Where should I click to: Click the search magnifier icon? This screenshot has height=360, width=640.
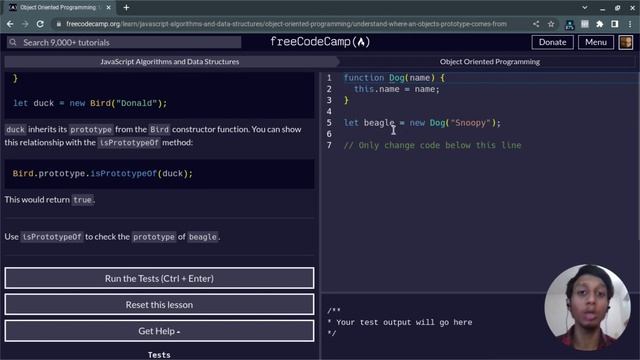tap(13, 42)
